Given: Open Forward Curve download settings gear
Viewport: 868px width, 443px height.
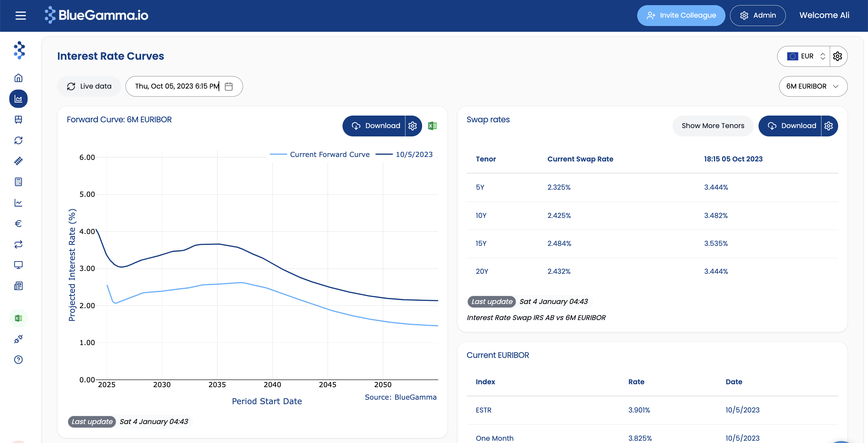Looking at the screenshot, I should (x=413, y=126).
